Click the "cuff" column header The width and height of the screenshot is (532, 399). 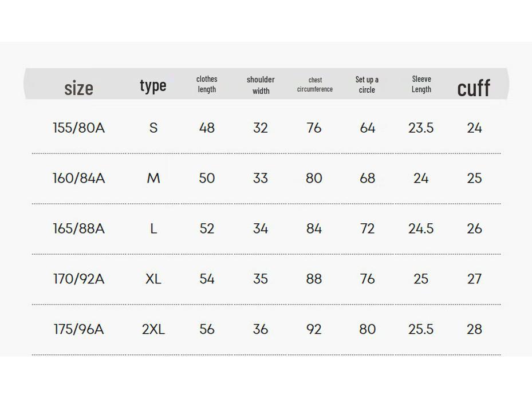coord(474,88)
